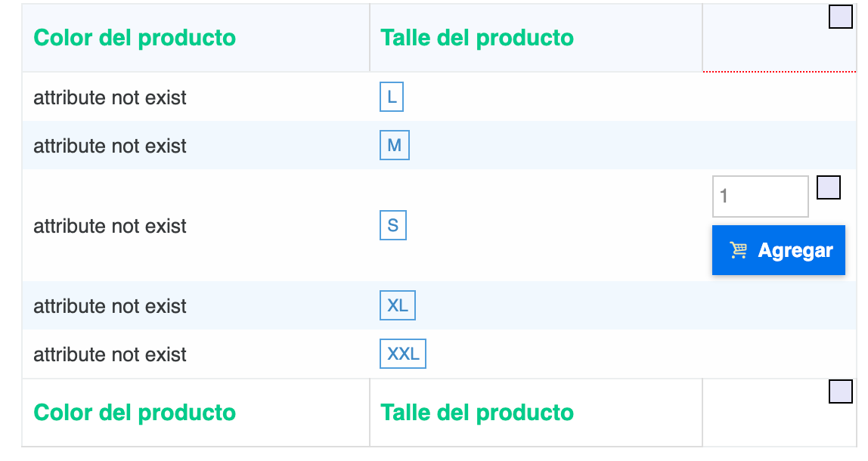Click the top "Color del producto" column header
The height and width of the screenshot is (461, 868).
coord(135,38)
